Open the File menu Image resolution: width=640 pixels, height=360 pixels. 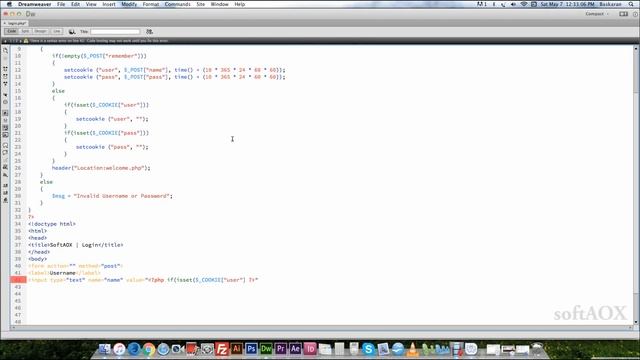pos(61,4)
